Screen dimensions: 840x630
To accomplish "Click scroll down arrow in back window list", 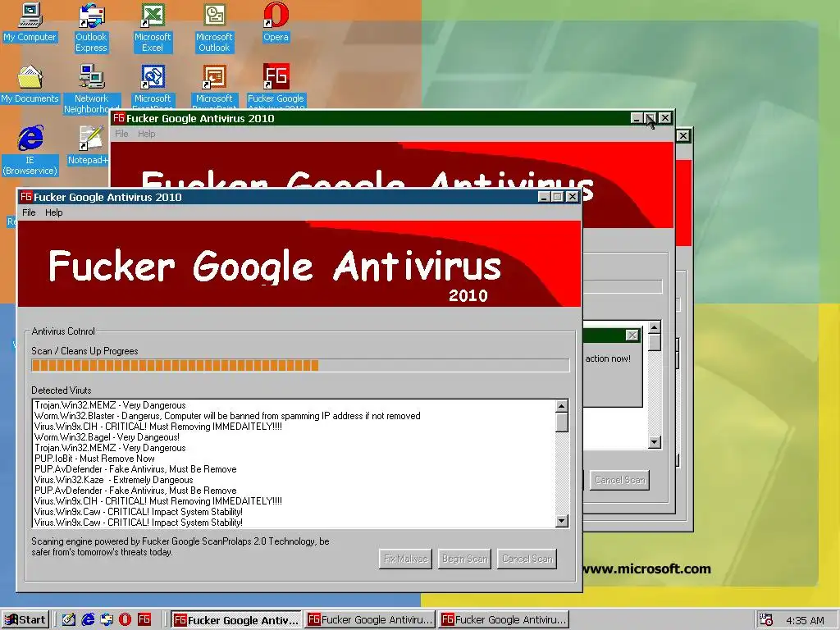I will [654, 442].
